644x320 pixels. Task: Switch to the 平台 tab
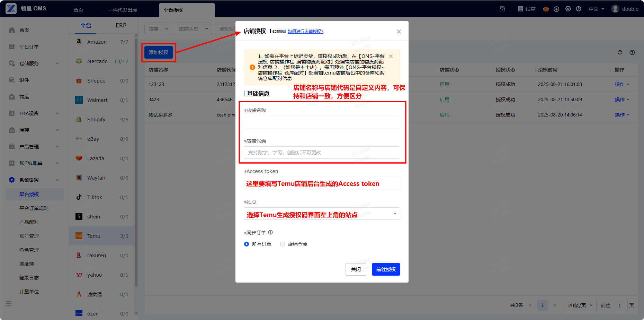coord(86,25)
